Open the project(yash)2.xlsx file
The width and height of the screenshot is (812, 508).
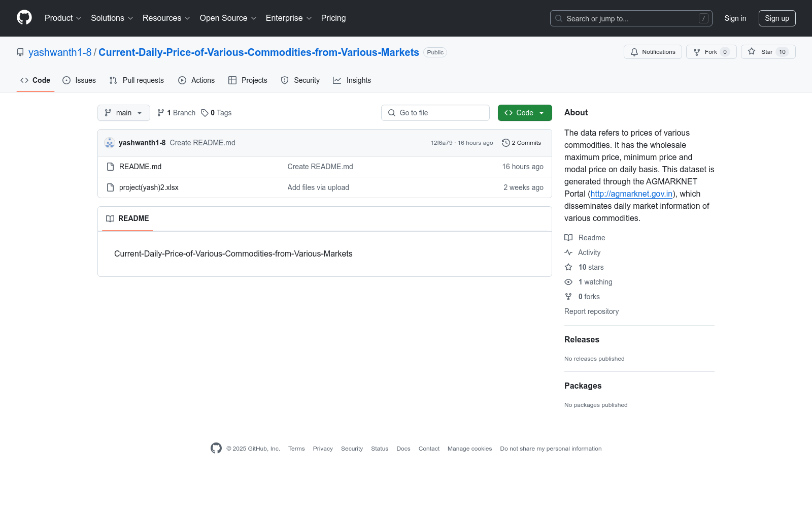(x=149, y=187)
